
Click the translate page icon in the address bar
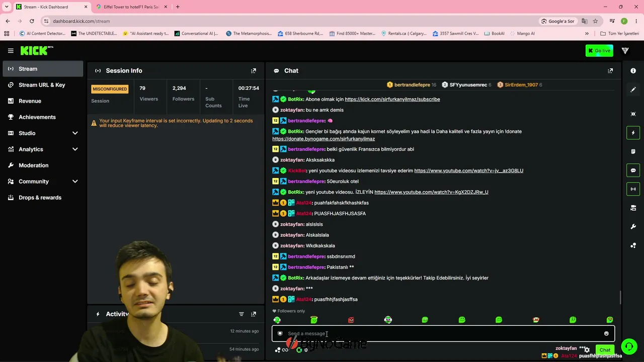click(584, 21)
